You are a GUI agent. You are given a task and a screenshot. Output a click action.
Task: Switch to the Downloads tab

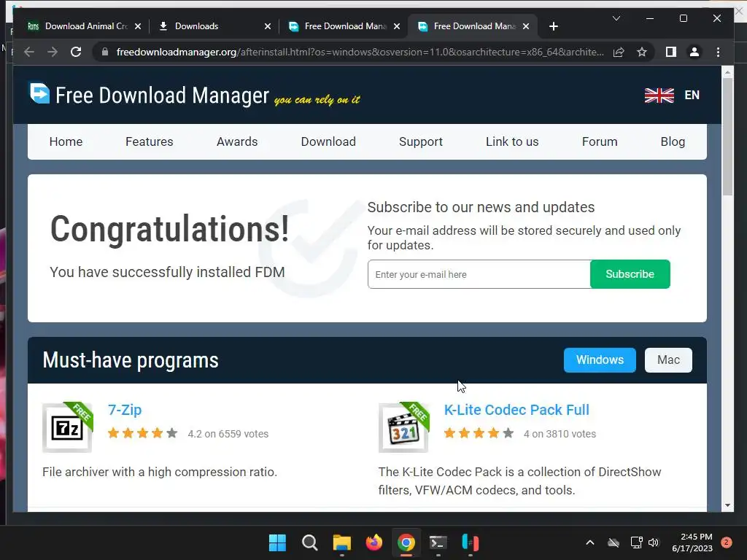coord(214,26)
